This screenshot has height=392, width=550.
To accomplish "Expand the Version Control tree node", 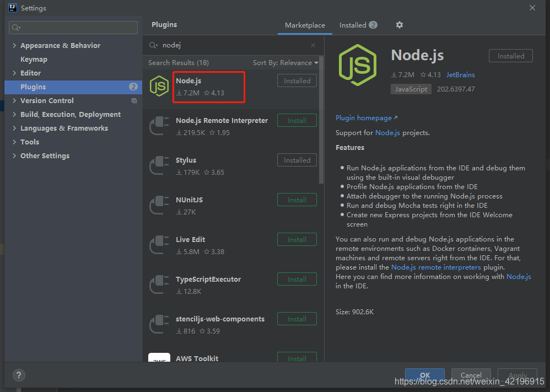I will [x=14, y=101].
